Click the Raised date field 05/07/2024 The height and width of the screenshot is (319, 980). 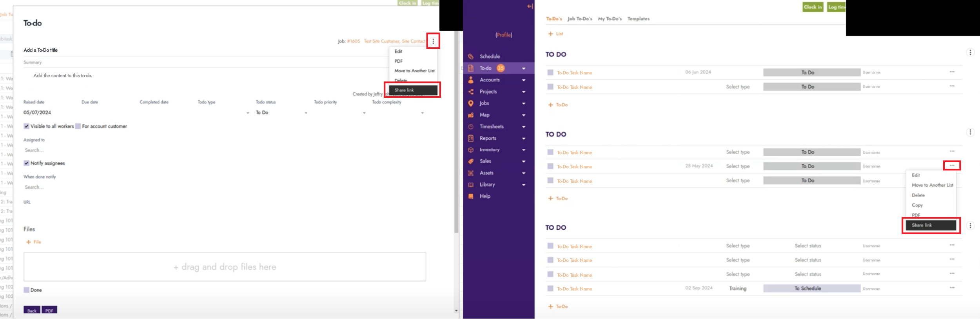click(x=37, y=113)
